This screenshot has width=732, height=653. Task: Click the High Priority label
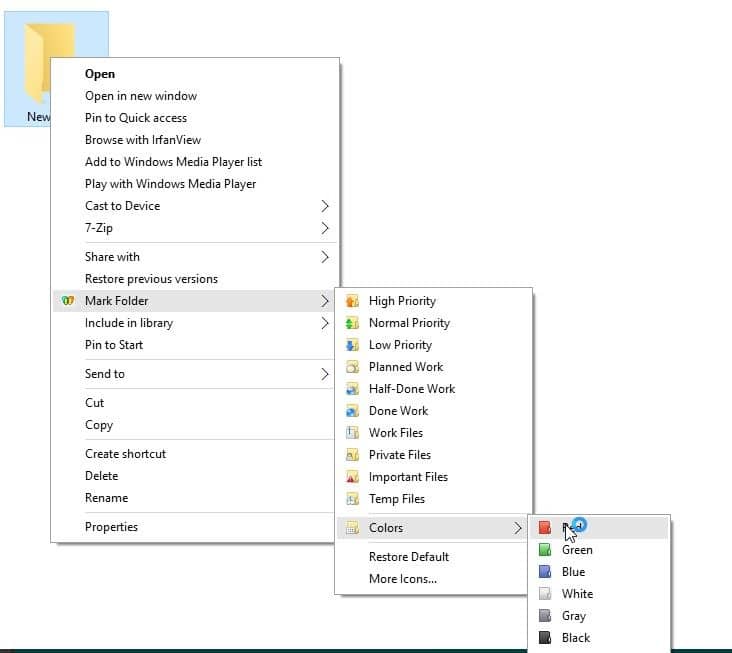402,301
